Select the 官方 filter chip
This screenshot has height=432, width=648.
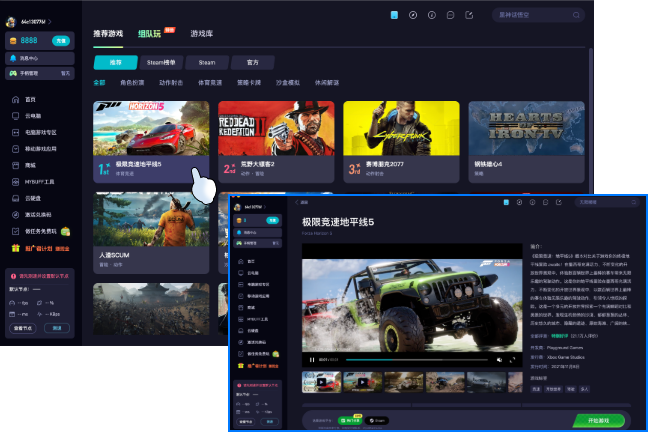pyautogui.click(x=253, y=62)
